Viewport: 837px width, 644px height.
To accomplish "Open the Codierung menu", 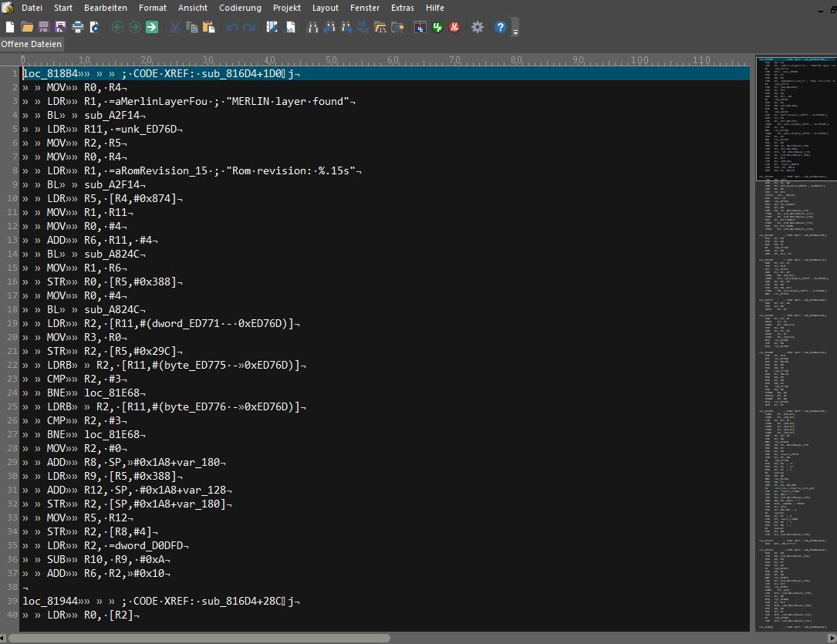I will [x=240, y=8].
